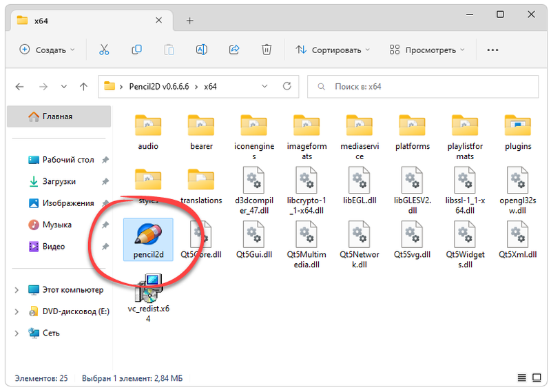551x392 pixels.
Task: Select the libGLESV2.dll file
Action: [412, 191]
